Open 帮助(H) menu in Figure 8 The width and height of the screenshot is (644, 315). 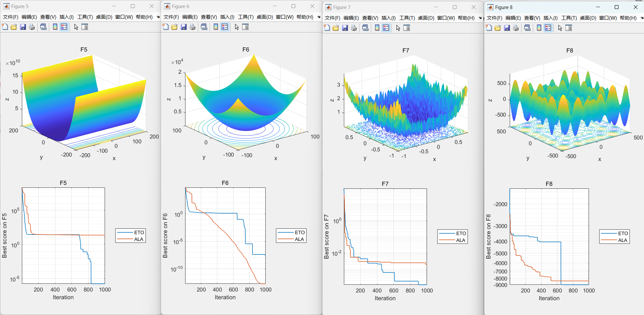(x=628, y=18)
